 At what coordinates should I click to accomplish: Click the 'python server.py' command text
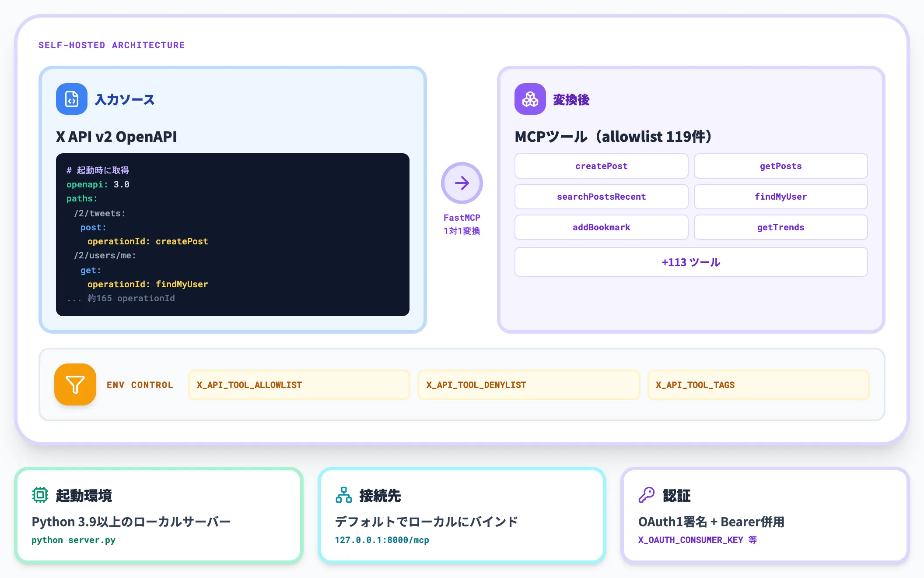pos(73,540)
